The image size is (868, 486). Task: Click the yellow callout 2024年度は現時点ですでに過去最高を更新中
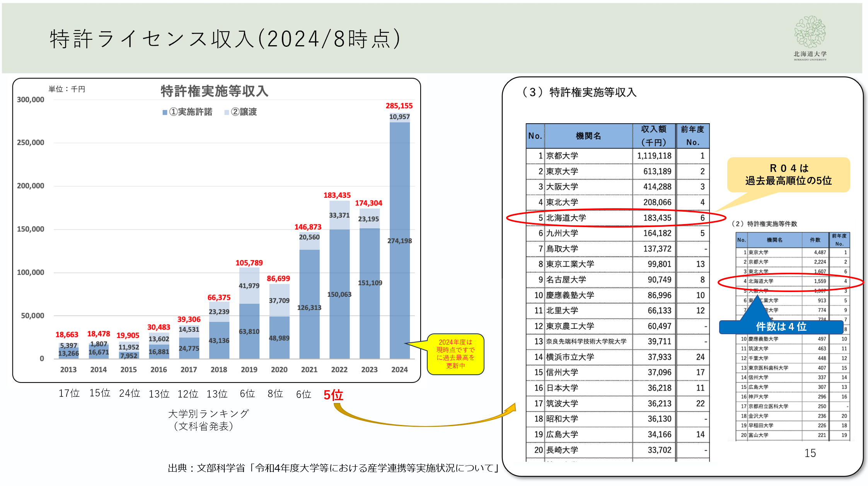(455, 354)
